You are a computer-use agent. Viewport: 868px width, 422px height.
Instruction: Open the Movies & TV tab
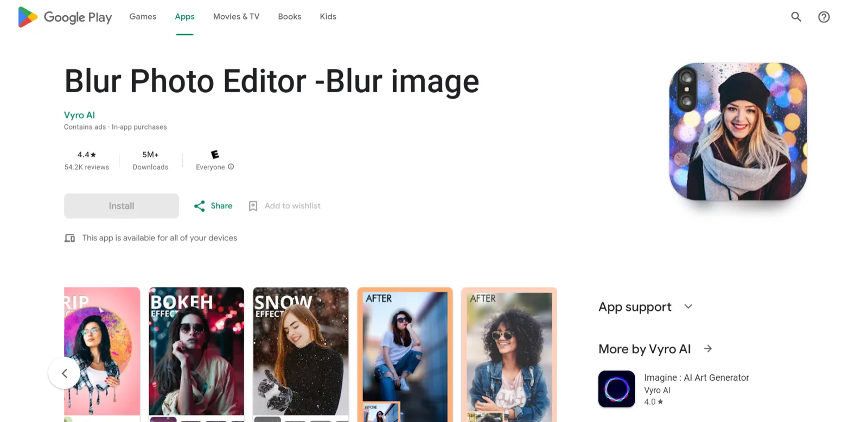pos(236,17)
